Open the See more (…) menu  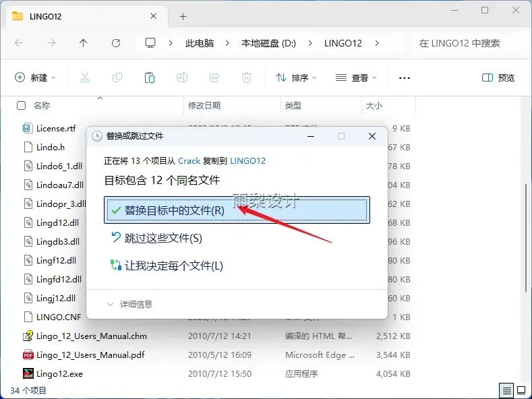(x=405, y=78)
